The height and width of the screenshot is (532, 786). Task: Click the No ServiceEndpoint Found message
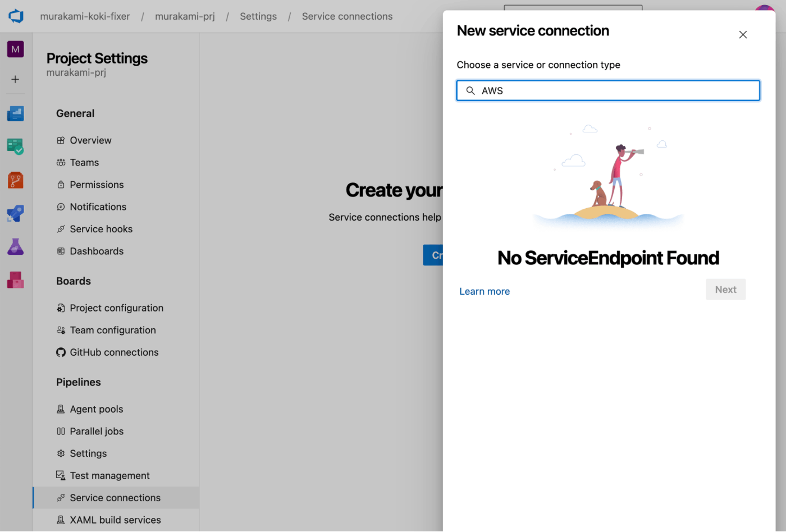click(x=608, y=258)
